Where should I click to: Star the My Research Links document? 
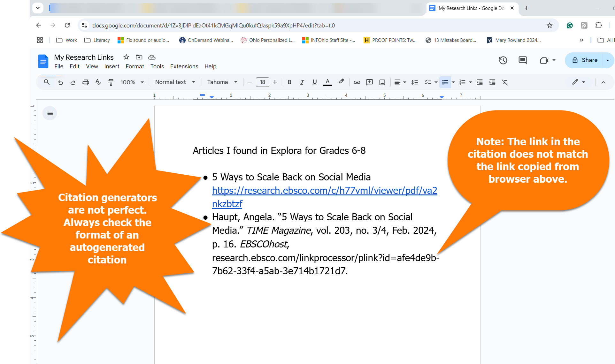[x=126, y=57]
